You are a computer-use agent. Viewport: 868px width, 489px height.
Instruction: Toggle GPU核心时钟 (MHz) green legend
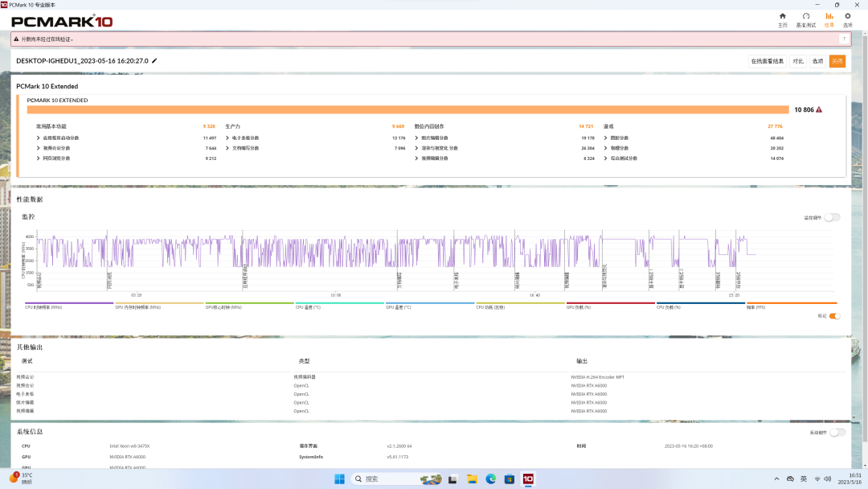(249, 305)
